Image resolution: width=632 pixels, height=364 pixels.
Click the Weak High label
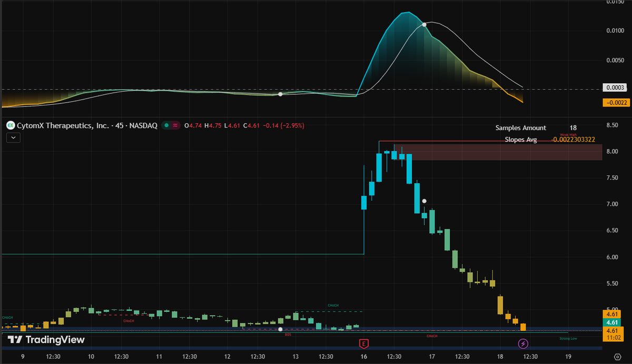568,134
